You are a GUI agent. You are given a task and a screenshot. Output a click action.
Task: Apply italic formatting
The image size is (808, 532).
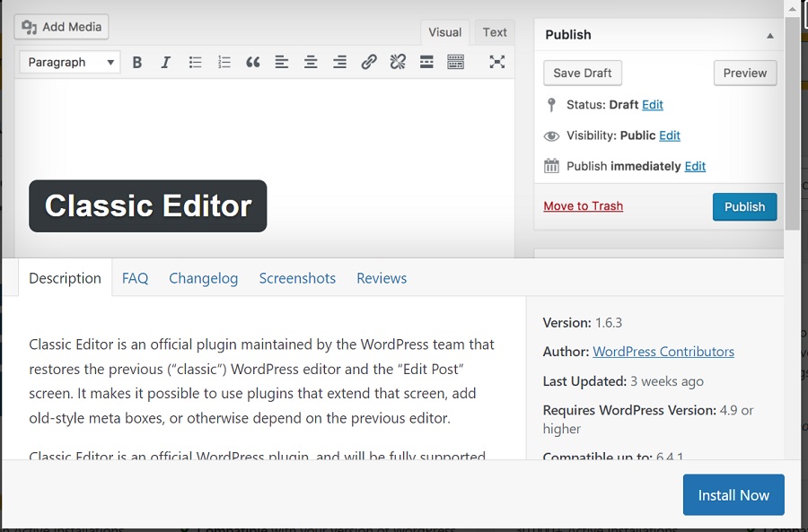point(165,62)
